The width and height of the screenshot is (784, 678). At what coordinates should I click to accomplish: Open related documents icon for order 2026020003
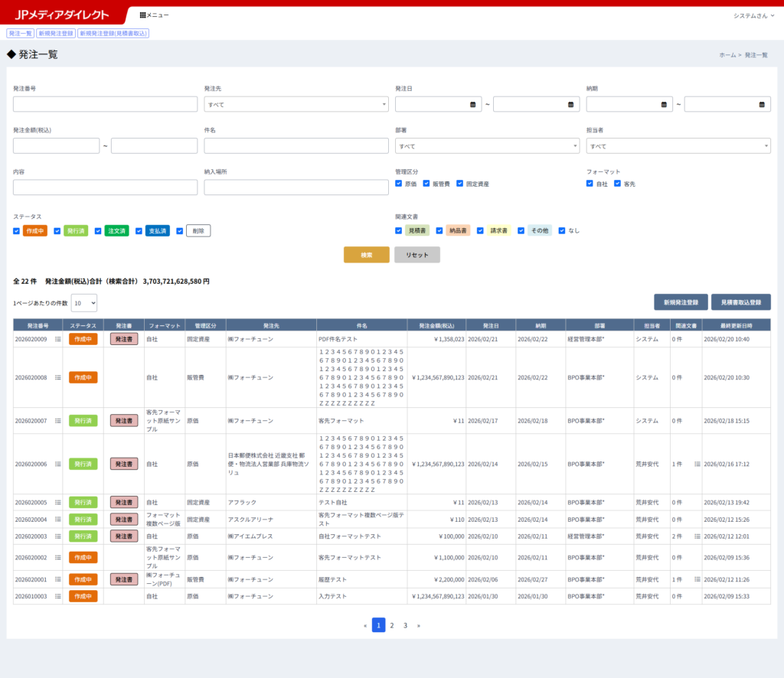[697, 536]
